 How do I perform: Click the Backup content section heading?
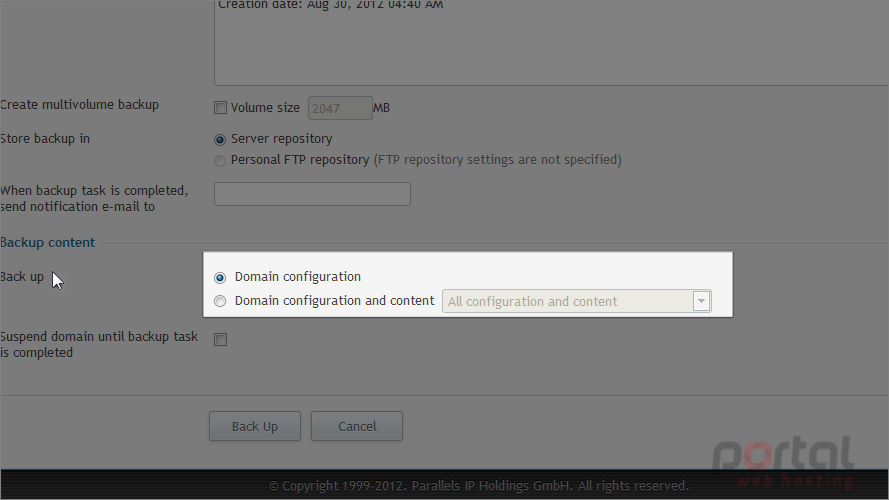click(48, 243)
